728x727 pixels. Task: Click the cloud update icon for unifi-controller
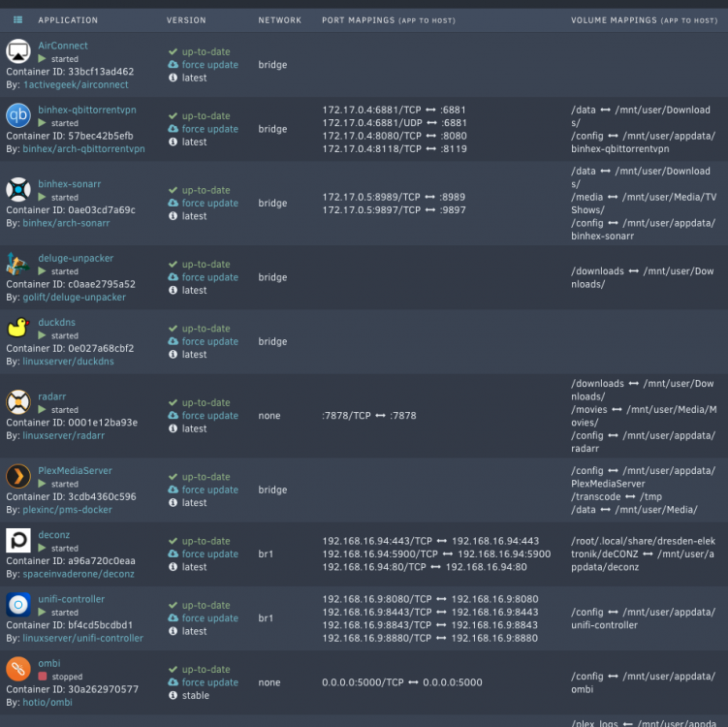[174, 617]
